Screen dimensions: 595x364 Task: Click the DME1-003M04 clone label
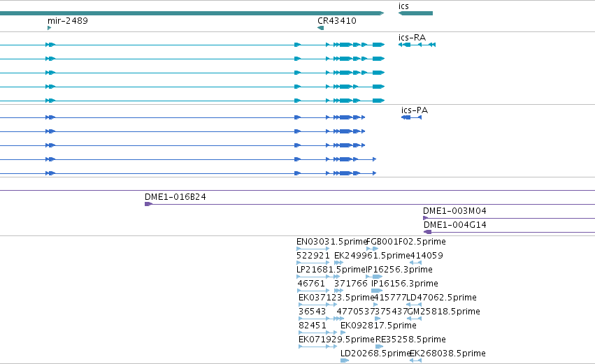454,211
